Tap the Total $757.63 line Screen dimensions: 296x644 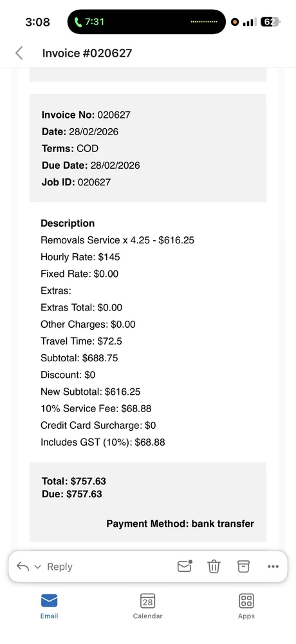[74, 481]
